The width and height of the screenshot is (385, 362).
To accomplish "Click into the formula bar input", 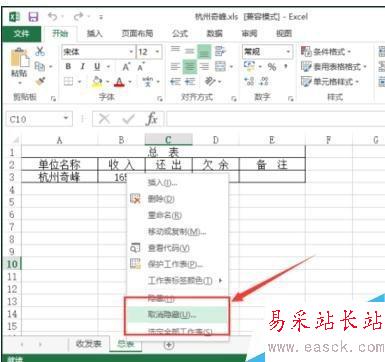I will pyautogui.click(x=275, y=119).
